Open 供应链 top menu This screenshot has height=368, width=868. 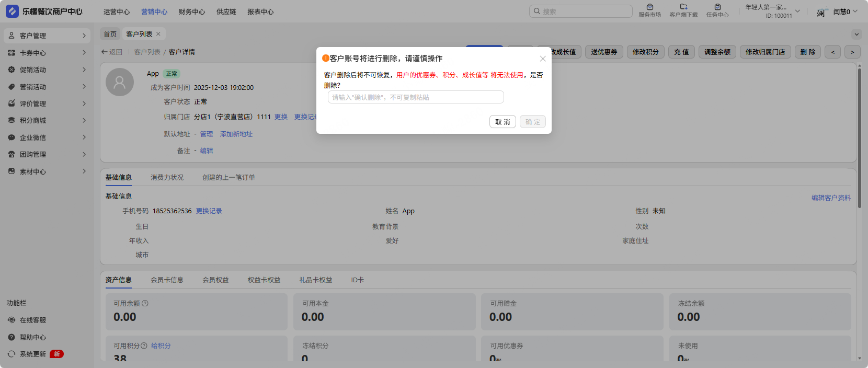coord(226,11)
